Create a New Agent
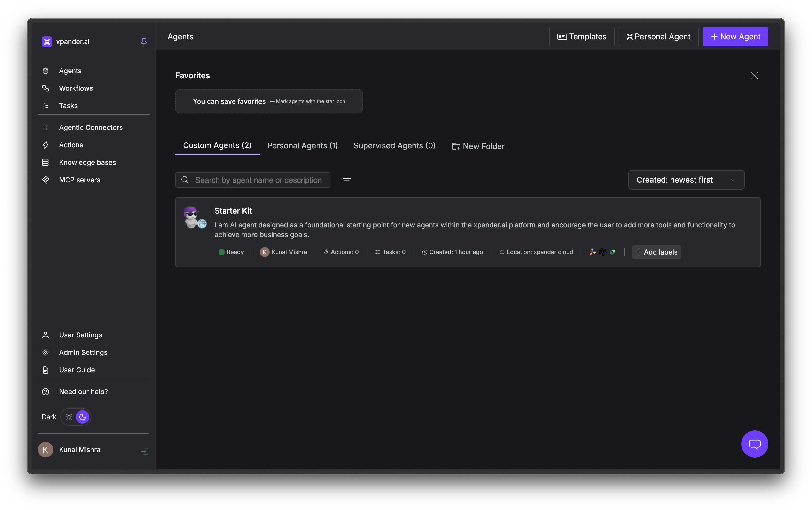The image size is (812, 510). pyautogui.click(x=735, y=36)
